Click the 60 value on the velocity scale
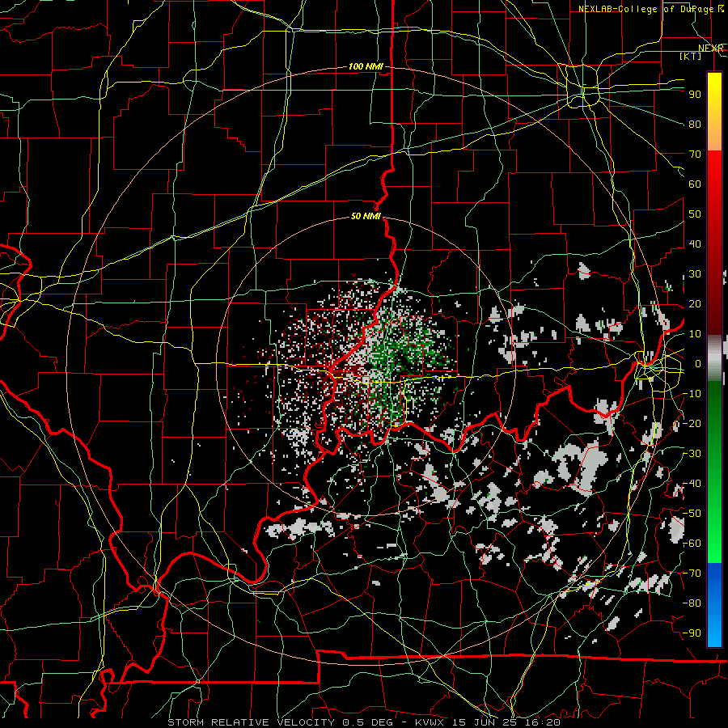This screenshot has width=728, height=728. click(x=695, y=184)
